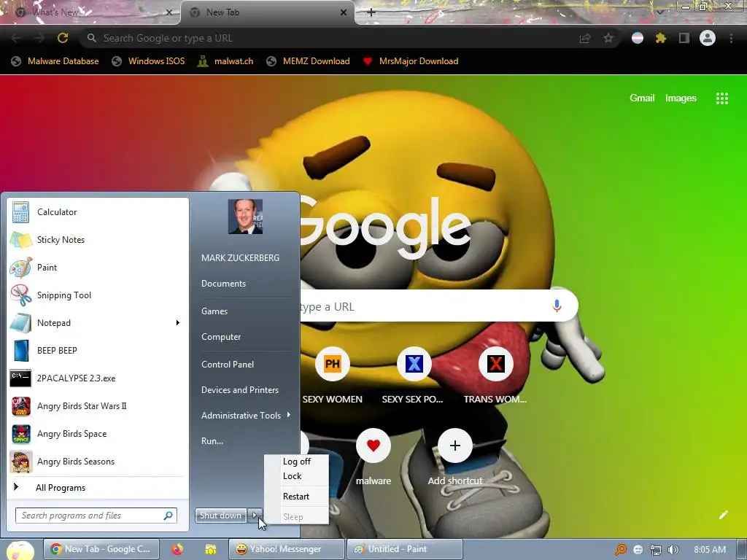Switch to Untitled - Paint taskbar button

pos(404,549)
